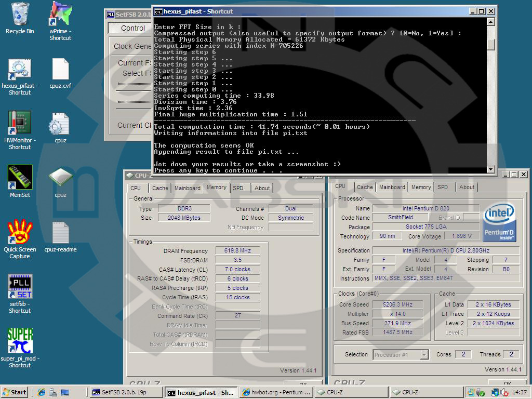The height and width of the screenshot is (399, 532).
Task: Click the console vertical scrollbar thumb
Action: coord(490,44)
